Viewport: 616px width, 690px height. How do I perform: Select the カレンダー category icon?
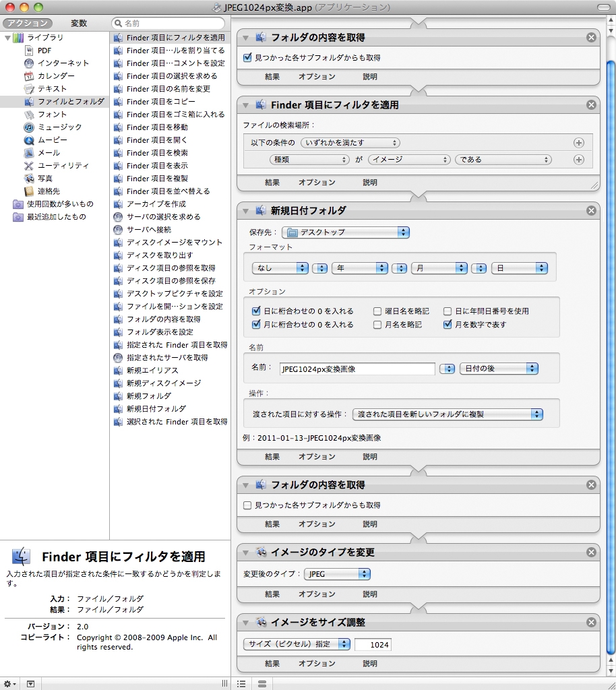tap(29, 76)
